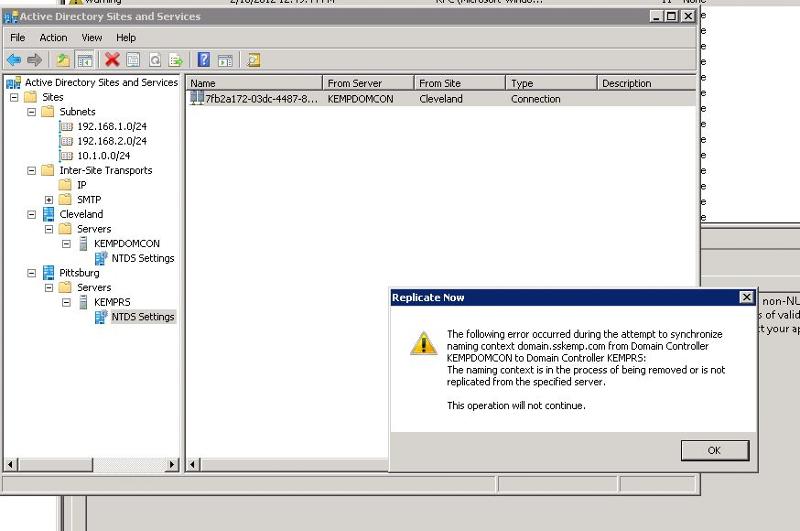Click tree pane scroll left arrow

(x=10, y=465)
